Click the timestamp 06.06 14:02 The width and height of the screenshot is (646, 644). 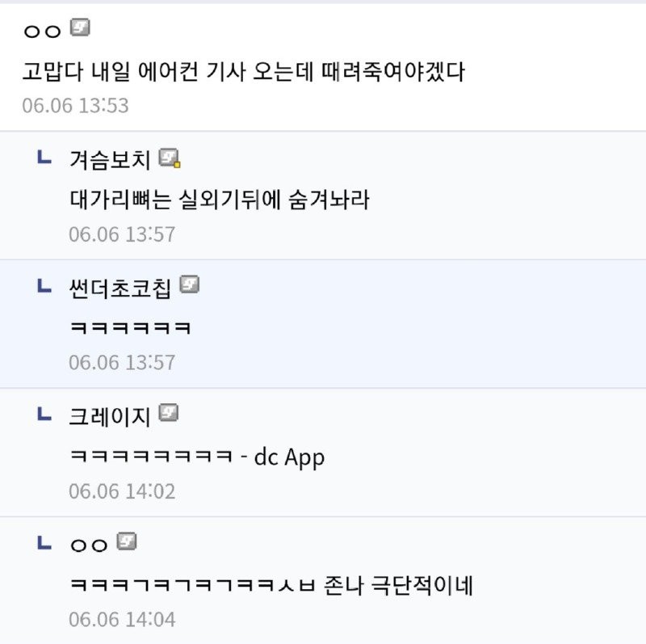122,491
